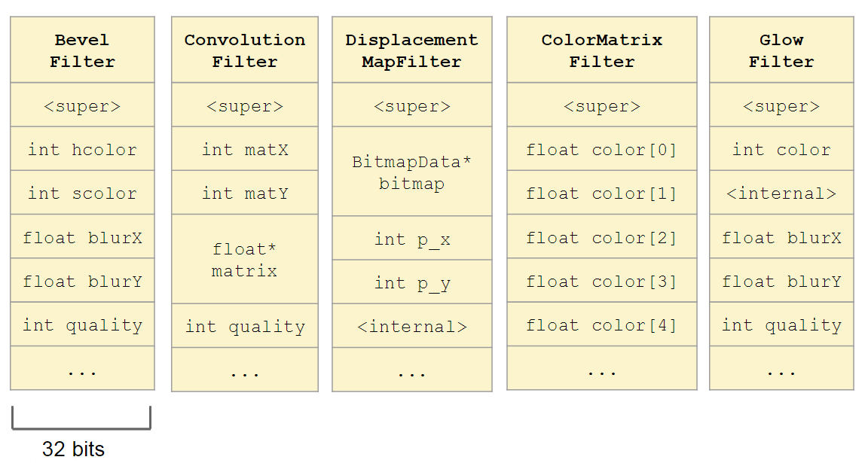Click the float color[4] cell

pyautogui.click(x=602, y=325)
